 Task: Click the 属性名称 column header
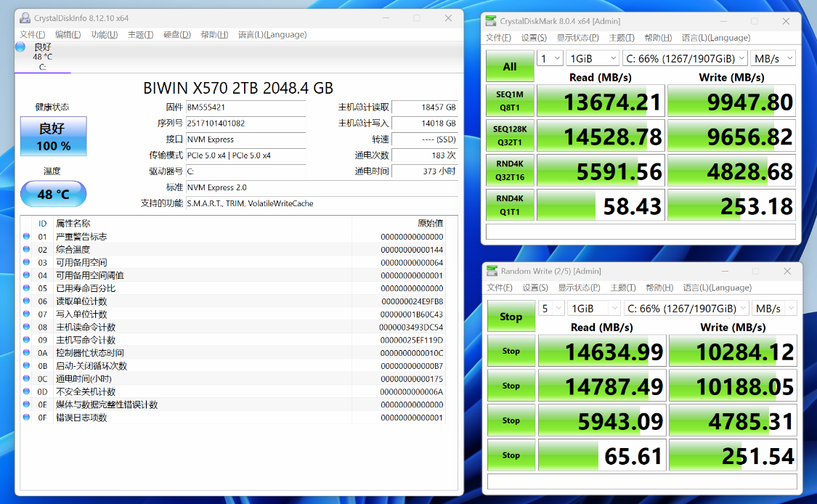73,223
